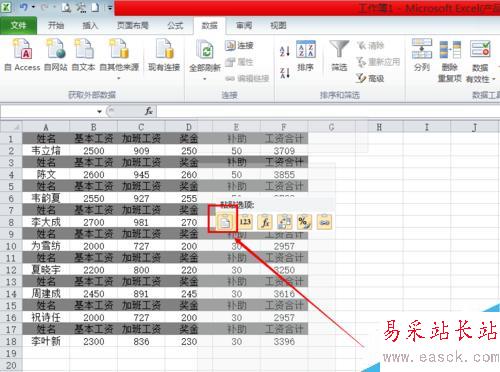This screenshot has width=500, height=372.
Task: Click cell with value 3396
Action: click(284, 341)
